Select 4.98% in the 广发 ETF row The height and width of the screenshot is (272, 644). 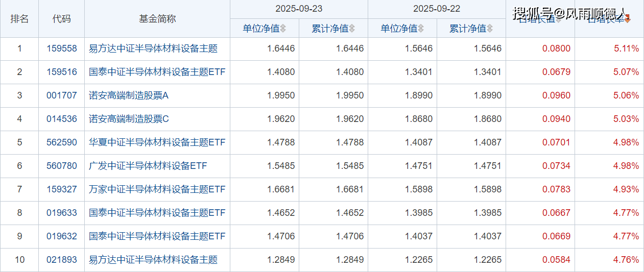pos(626,166)
